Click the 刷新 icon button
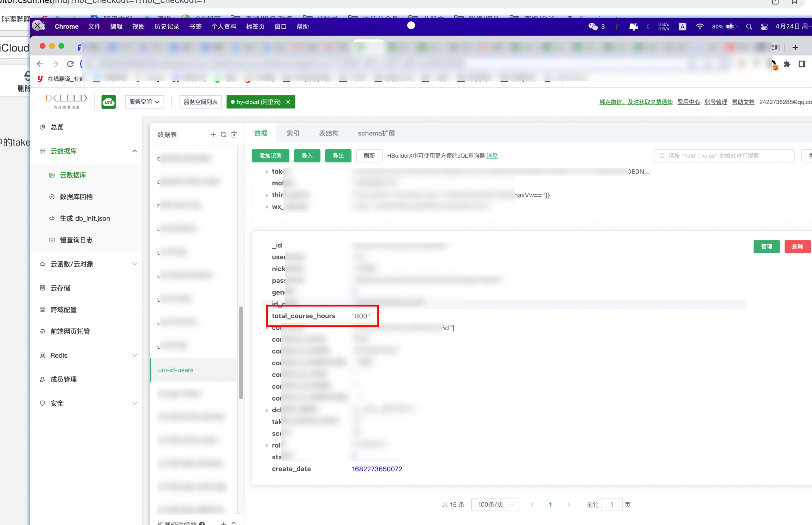Screen dimensions: 812x525 pyautogui.click(x=369, y=155)
